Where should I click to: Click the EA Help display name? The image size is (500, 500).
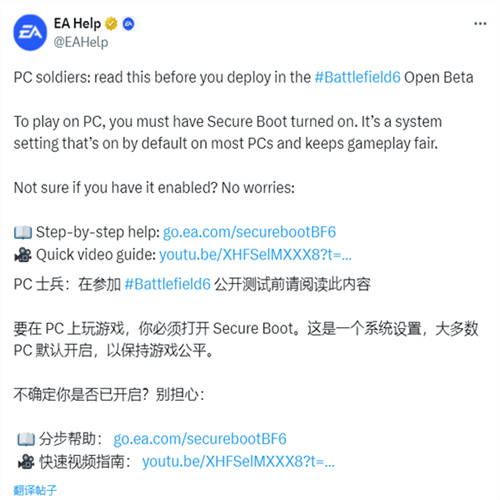pos(77,24)
